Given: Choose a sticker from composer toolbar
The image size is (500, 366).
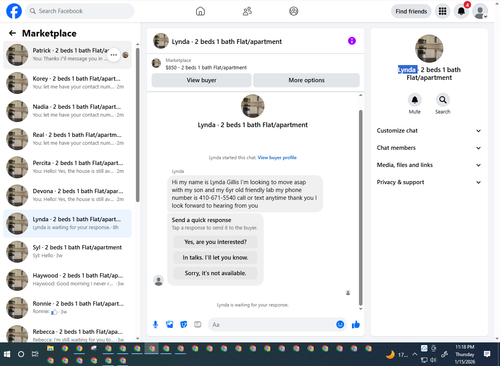Looking at the screenshot, I should 184,324.
